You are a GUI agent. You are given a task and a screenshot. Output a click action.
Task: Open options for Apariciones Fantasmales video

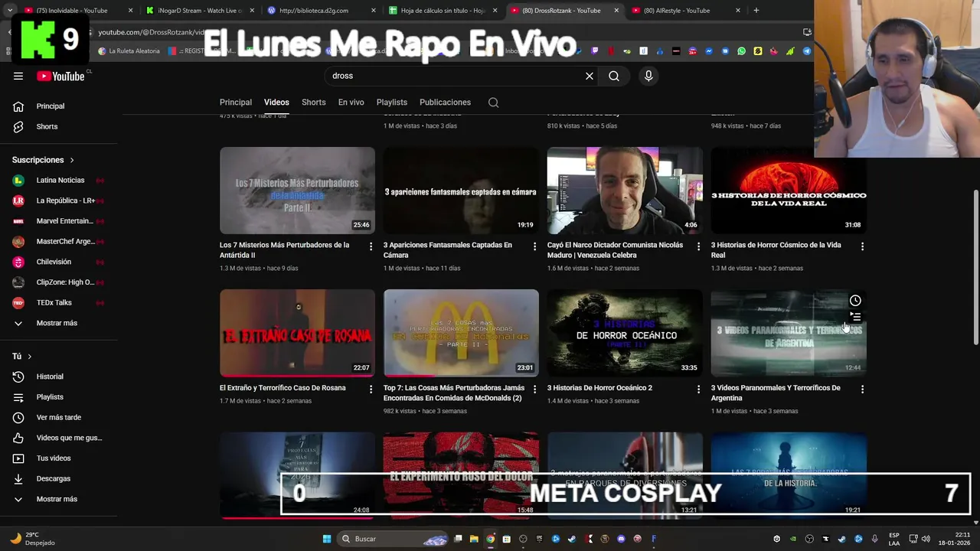pos(535,246)
